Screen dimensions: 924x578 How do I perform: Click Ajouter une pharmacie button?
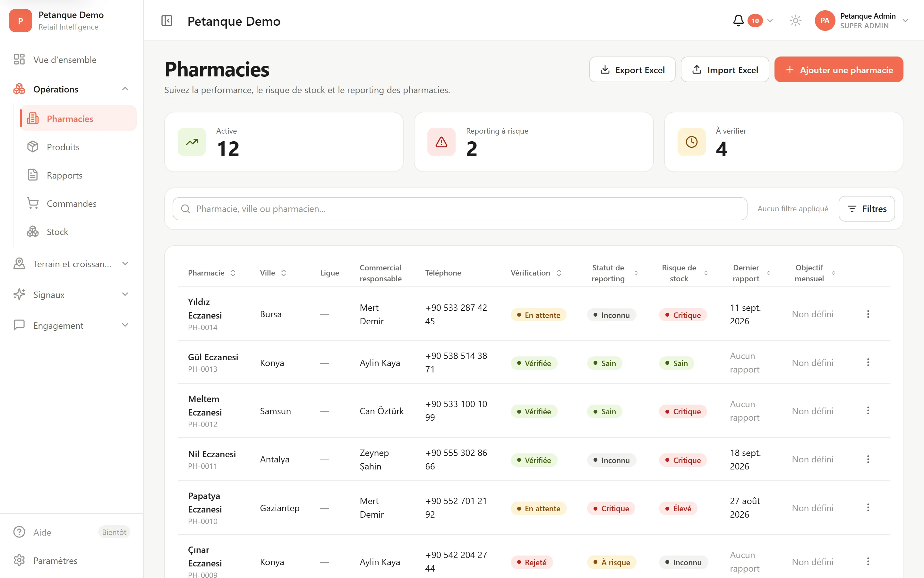(838, 70)
